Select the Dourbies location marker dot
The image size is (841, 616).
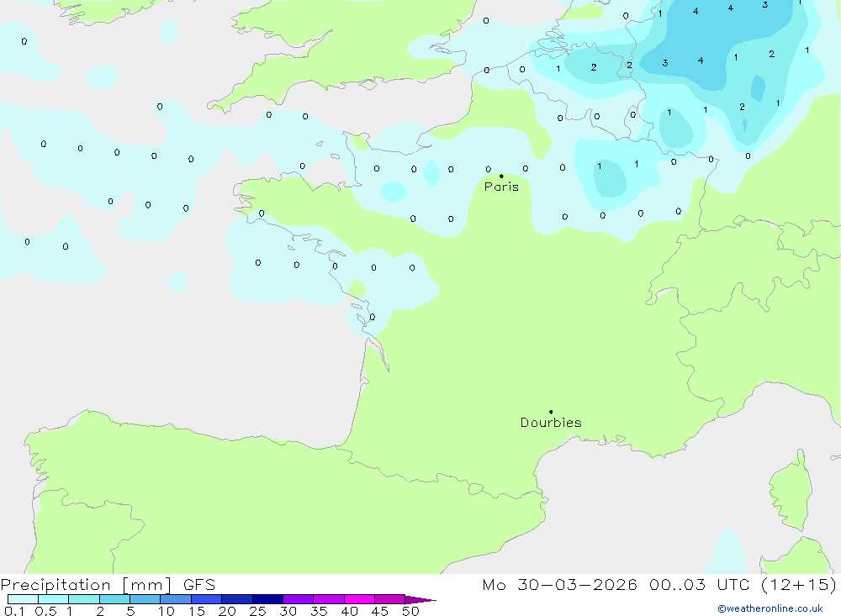pos(551,412)
